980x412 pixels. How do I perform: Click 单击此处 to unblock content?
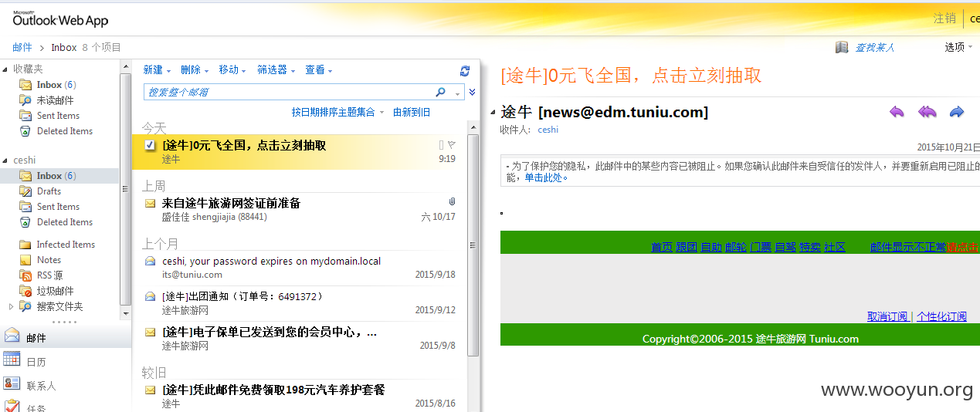click(x=544, y=177)
